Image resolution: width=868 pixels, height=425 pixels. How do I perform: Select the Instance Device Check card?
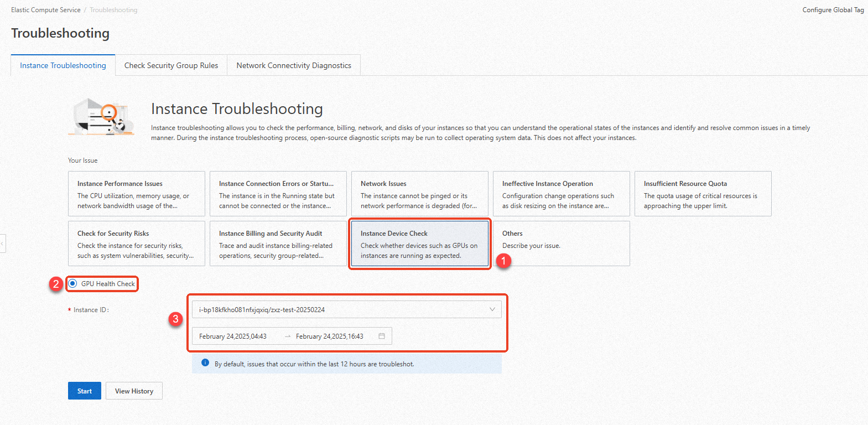[x=420, y=243]
